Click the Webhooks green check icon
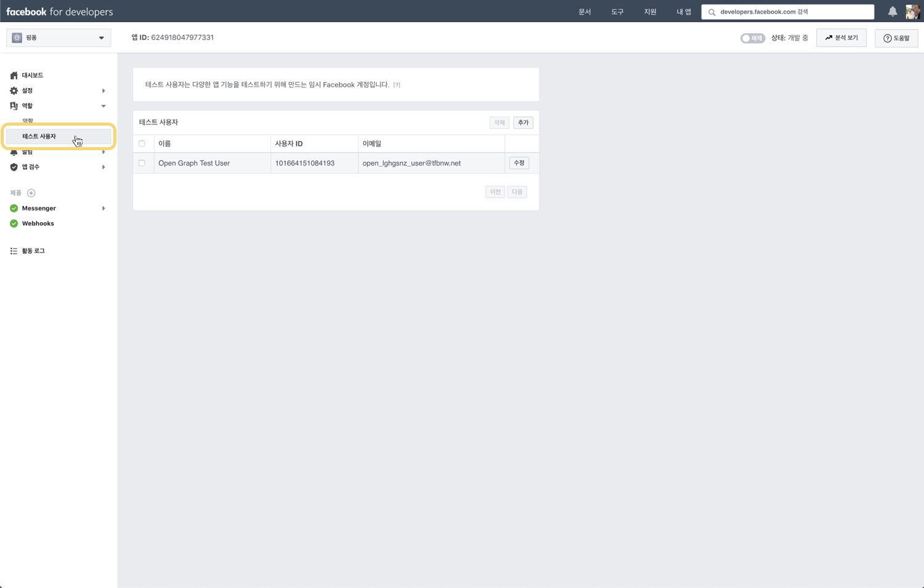This screenshot has width=924, height=588. click(x=14, y=224)
